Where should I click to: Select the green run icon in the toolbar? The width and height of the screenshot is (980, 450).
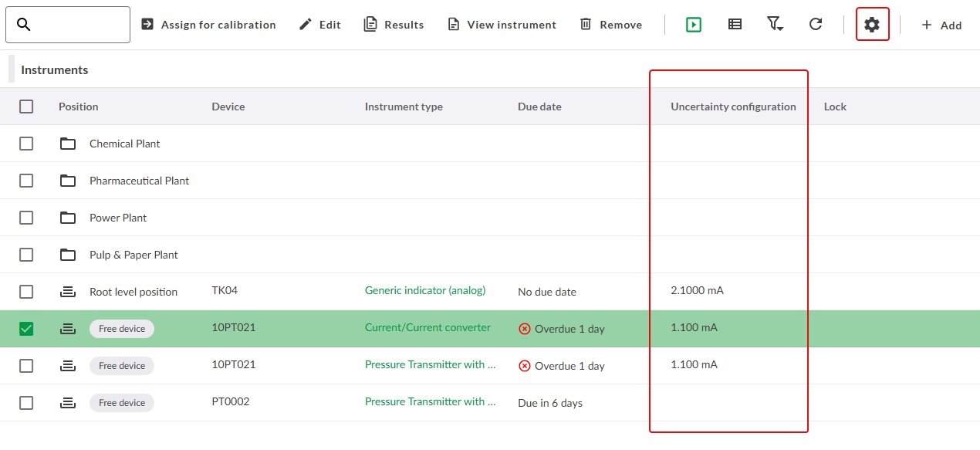pos(693,24)
